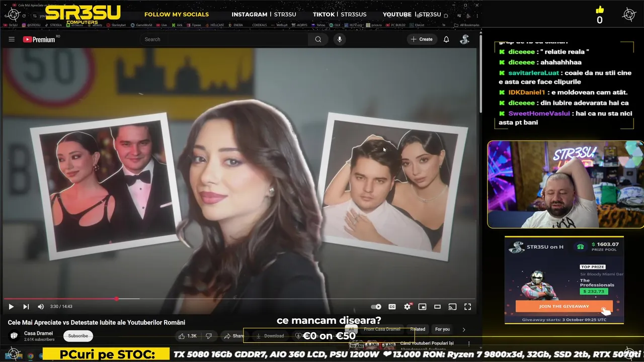This screenshot has height=362, width=644.
Task: Like the video showing 1.3K likes
Action: click(x=188, y=336)
